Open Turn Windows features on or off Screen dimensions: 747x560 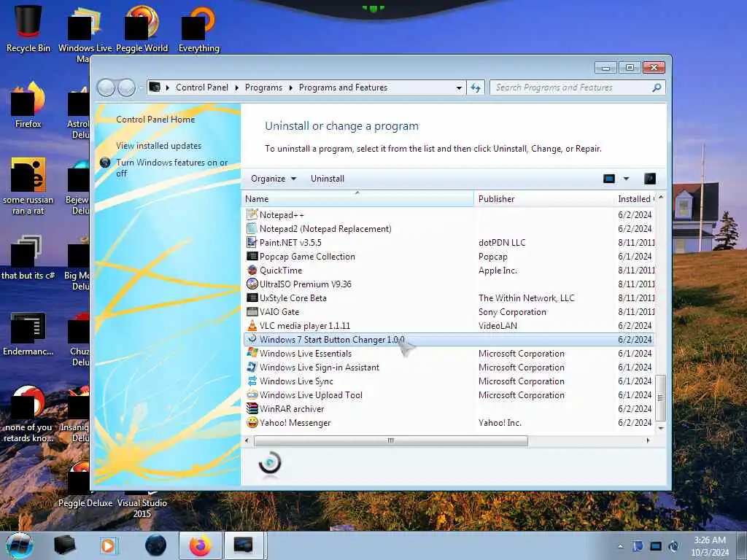click(x=172, y=168)
